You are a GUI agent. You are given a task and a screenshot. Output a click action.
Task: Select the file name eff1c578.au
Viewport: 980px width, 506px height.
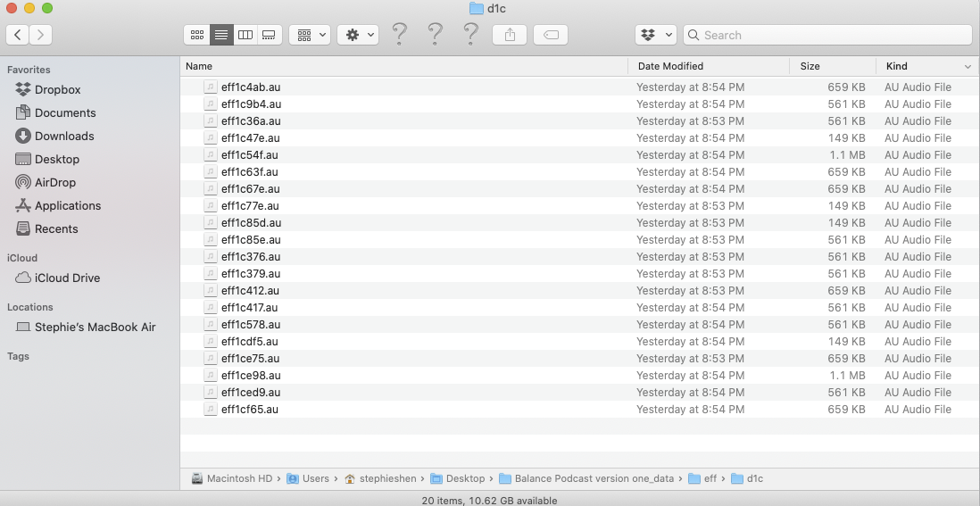coord(251,324)
